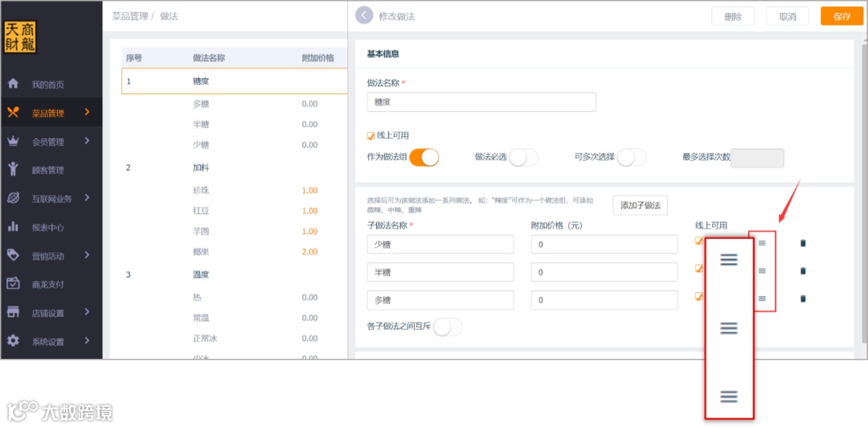Turn off the 作为做法组 switch

tap(424, 158)
